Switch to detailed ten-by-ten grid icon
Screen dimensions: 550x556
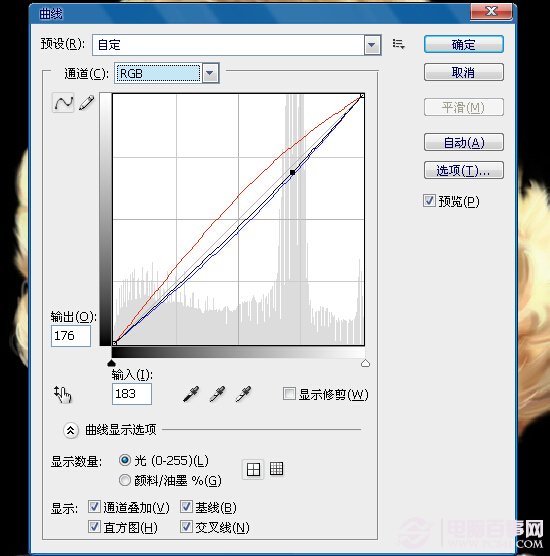pos(276,469)
